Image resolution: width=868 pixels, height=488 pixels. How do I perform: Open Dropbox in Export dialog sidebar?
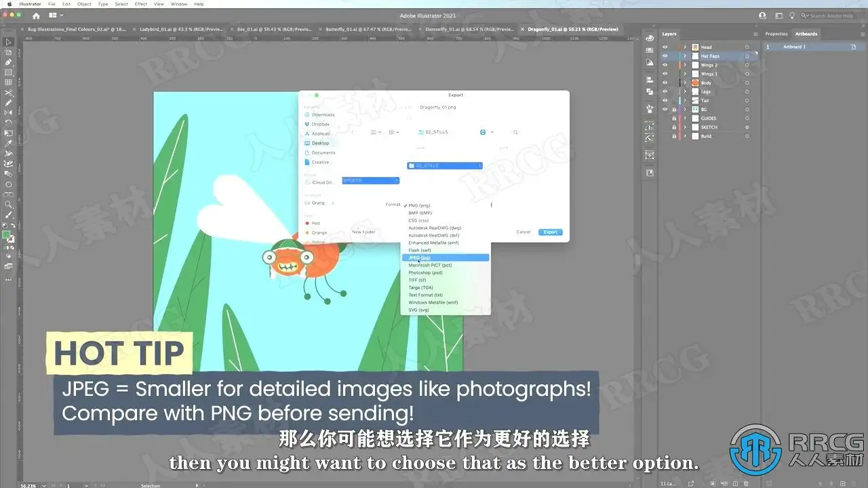pos(317,124)
